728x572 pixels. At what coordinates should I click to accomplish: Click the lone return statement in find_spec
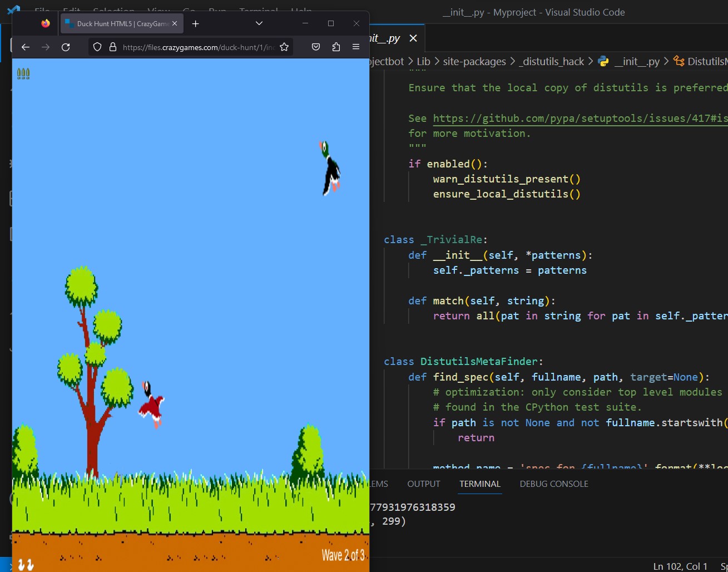(476, 438)
